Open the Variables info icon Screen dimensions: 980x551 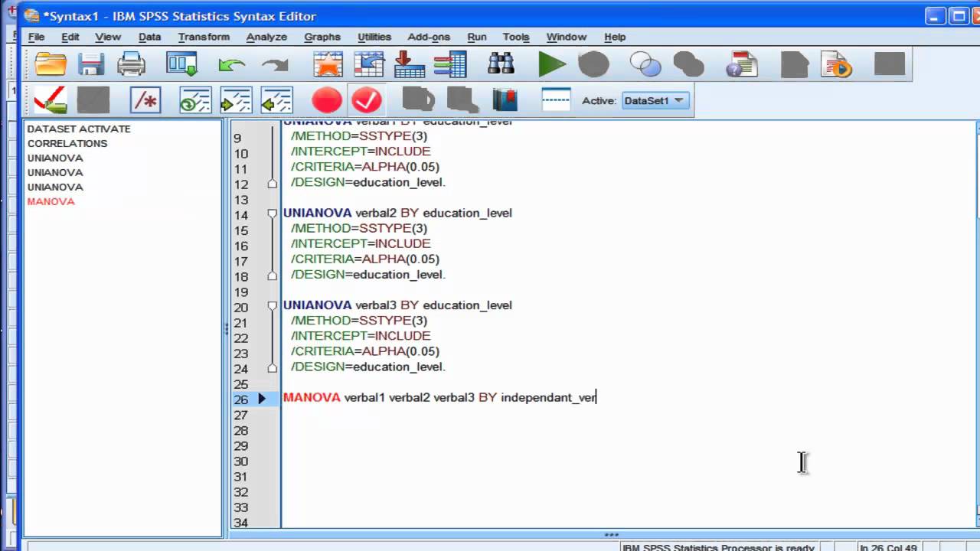click(450, 64)
